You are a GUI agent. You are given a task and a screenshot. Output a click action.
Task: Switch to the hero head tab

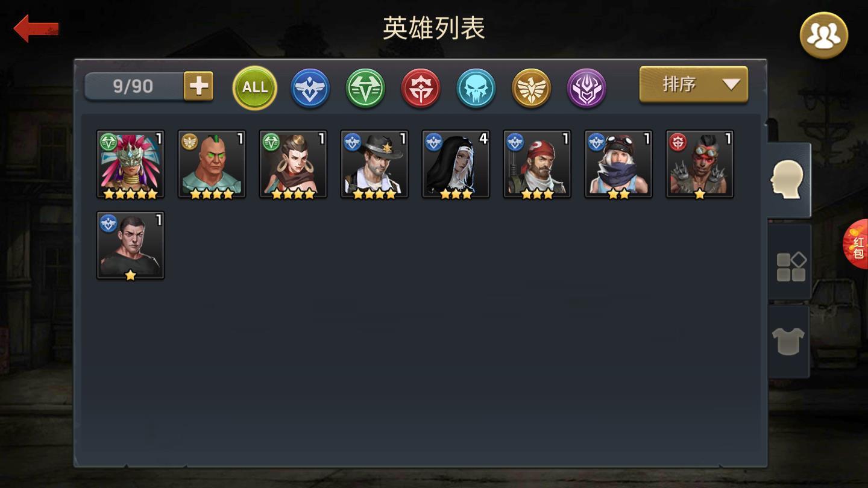(x=789, y=180)
